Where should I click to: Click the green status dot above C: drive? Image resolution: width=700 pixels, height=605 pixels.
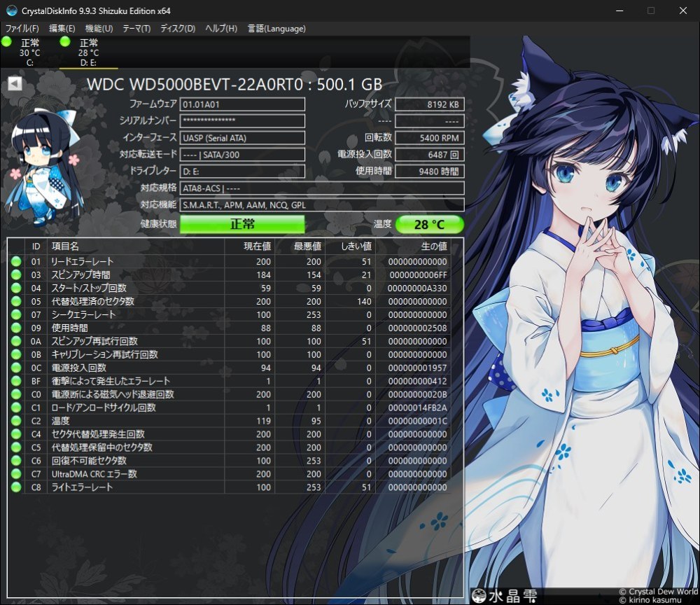tap(7, 42)
